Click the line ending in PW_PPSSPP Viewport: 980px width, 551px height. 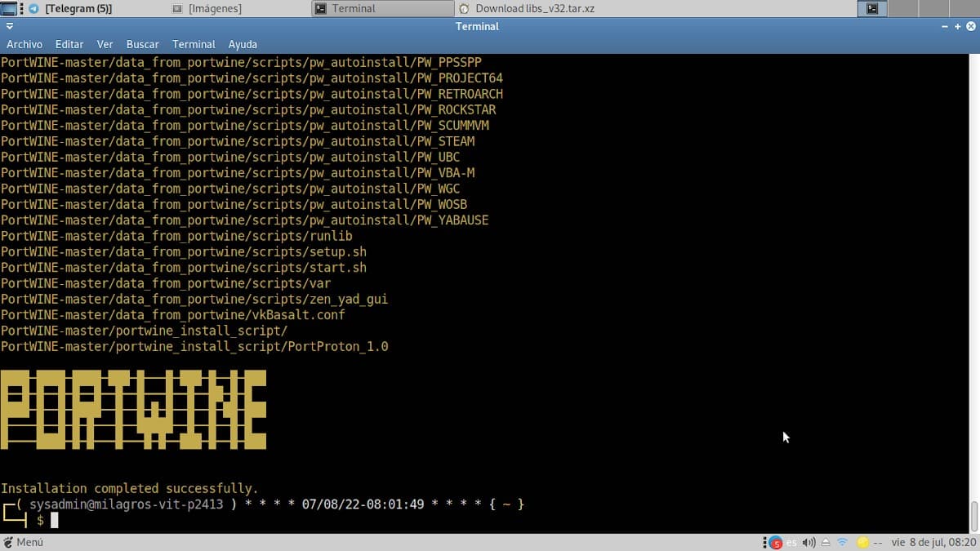(x=241, y=62)
